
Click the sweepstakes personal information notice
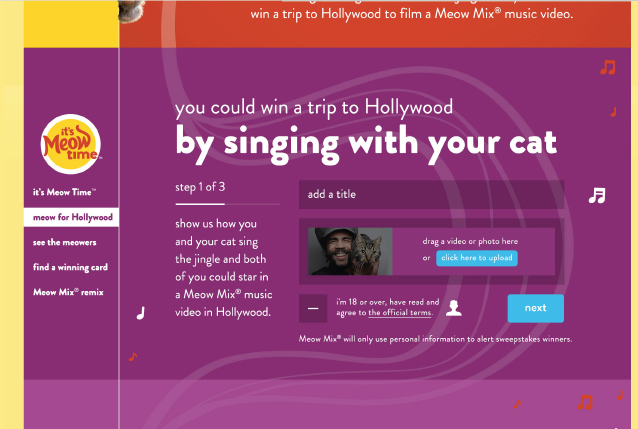coord(435,339)
